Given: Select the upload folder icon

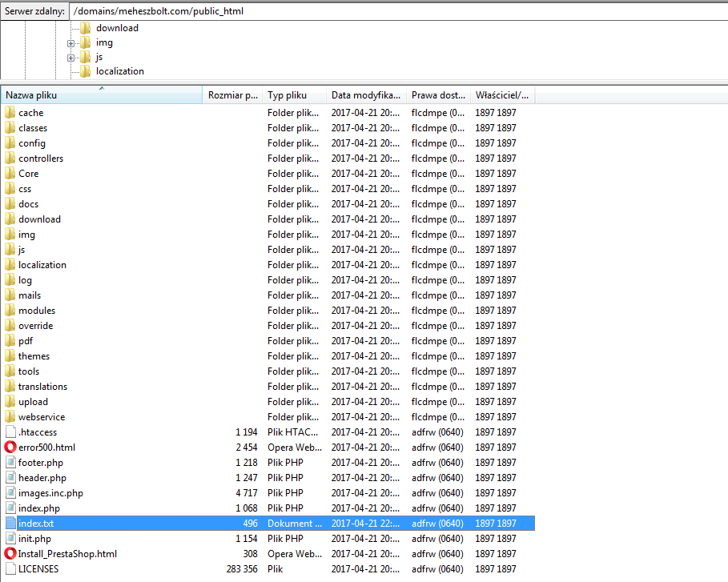Looking at the screenshot, I should coord(10,401).
